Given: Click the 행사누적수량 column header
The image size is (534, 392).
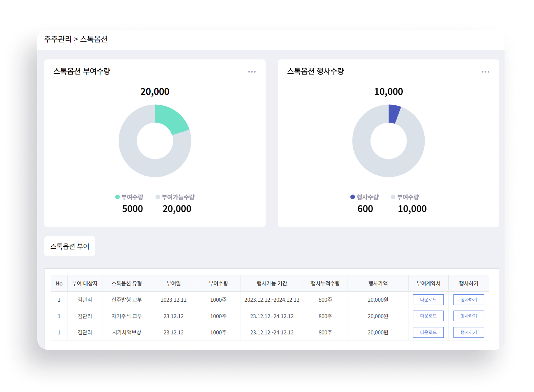Looking at the screenshot, I should pos(325,283).
